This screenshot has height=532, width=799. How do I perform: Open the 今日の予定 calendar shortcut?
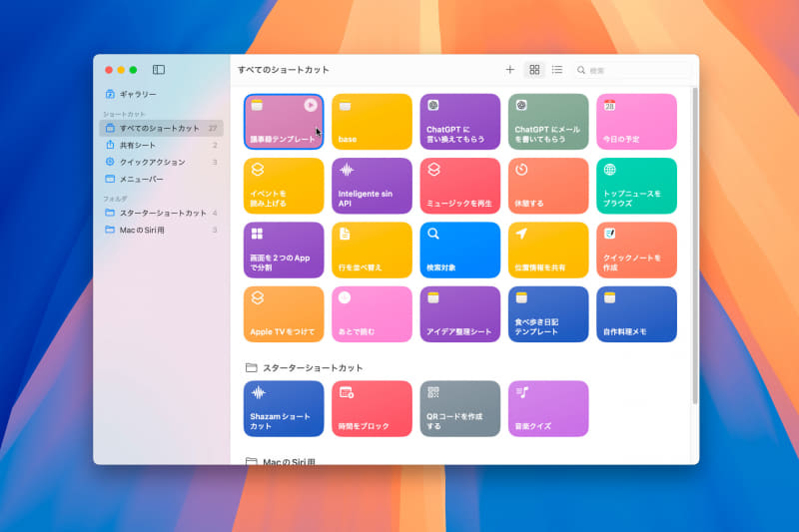coord(636,122)
